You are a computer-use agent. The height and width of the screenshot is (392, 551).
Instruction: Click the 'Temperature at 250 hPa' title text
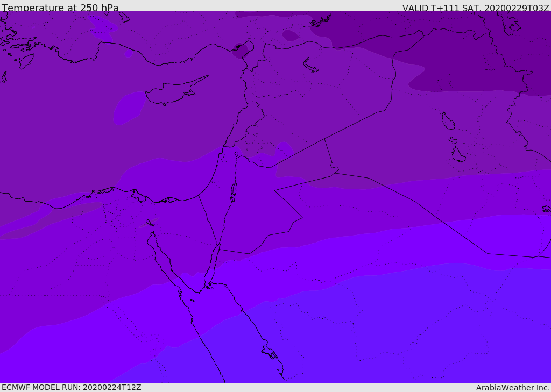tap(60, 8)
